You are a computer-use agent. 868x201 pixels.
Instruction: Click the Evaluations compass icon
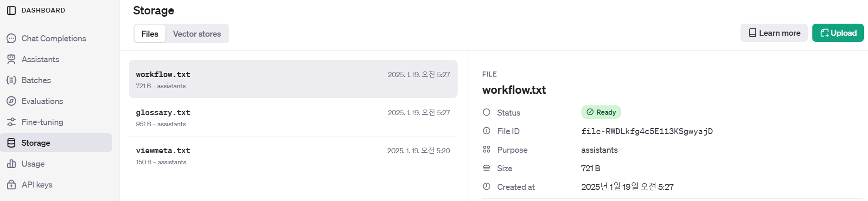coord(12,101)
